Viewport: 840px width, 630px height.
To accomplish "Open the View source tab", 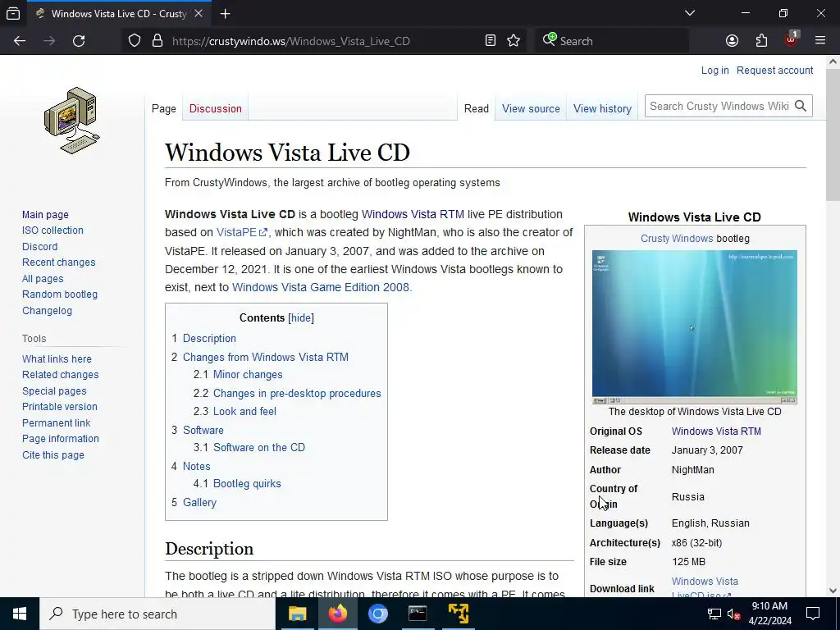I will pos(531,109).
